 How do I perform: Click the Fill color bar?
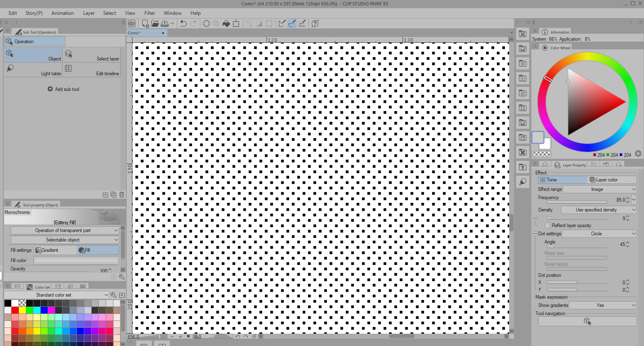coord(76,260)
